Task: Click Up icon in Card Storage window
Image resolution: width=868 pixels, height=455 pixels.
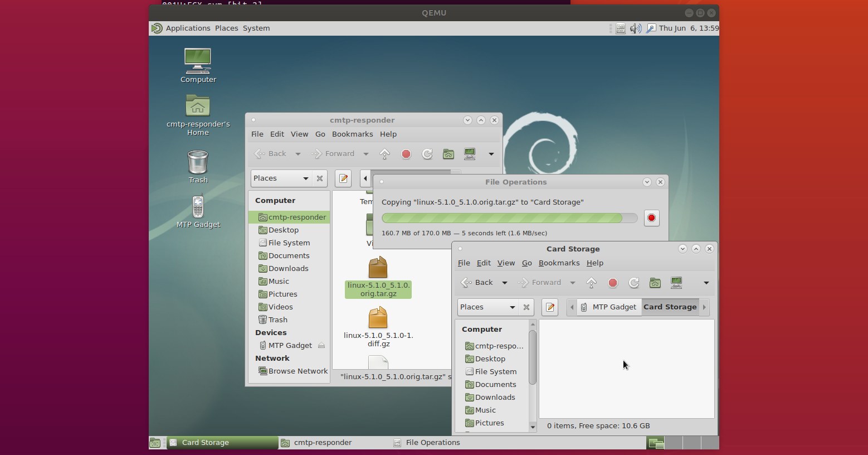Action: click(x=592, y=283)
